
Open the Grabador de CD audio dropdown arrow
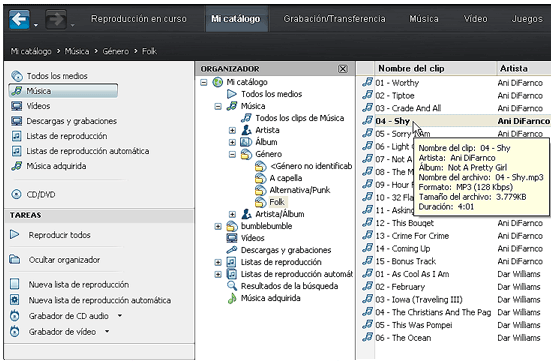120,315
